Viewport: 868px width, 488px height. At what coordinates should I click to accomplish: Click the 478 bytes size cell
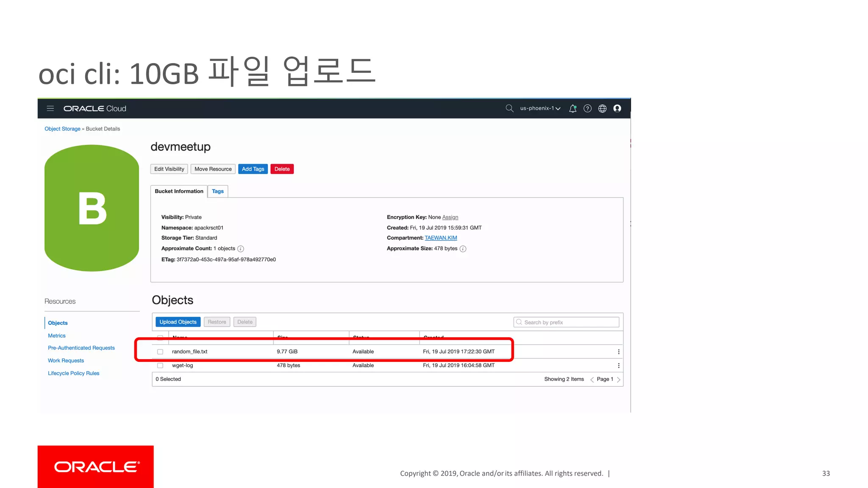pyautogui.click(x=288, y=366)
